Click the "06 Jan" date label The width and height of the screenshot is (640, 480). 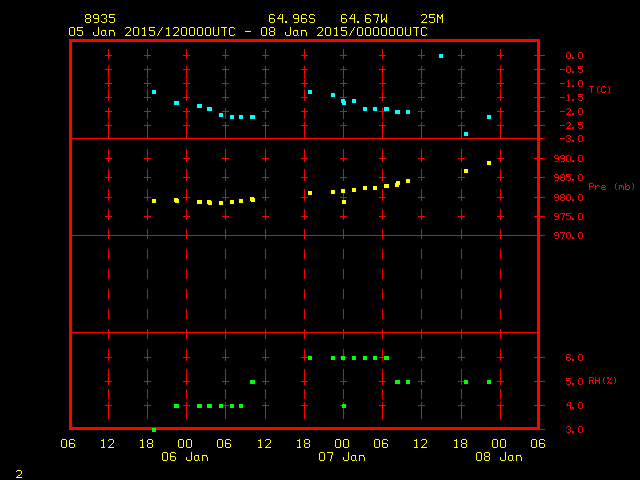click(185, 457)
